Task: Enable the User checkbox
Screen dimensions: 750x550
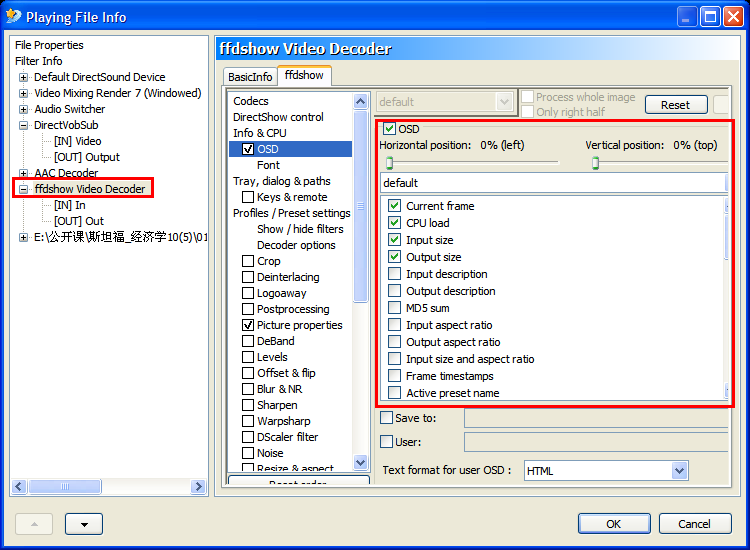Action: pyautogui.click(x=386, y=442)
